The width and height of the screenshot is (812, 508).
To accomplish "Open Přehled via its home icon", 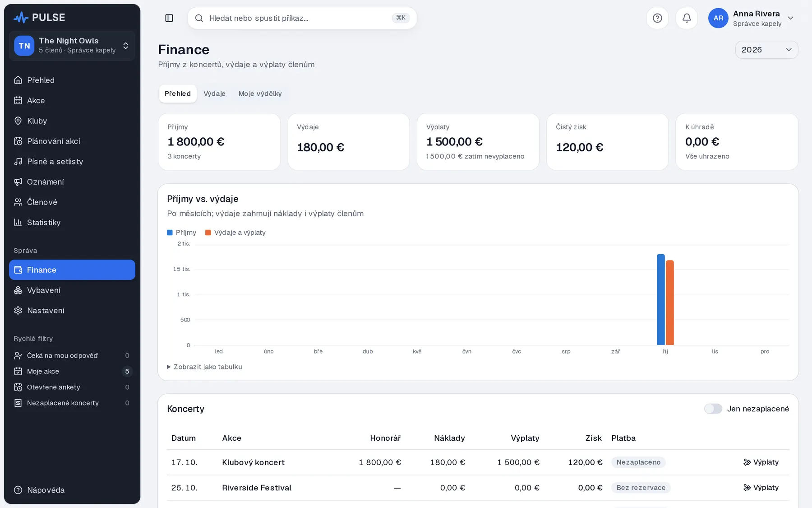I will (18, 80).
